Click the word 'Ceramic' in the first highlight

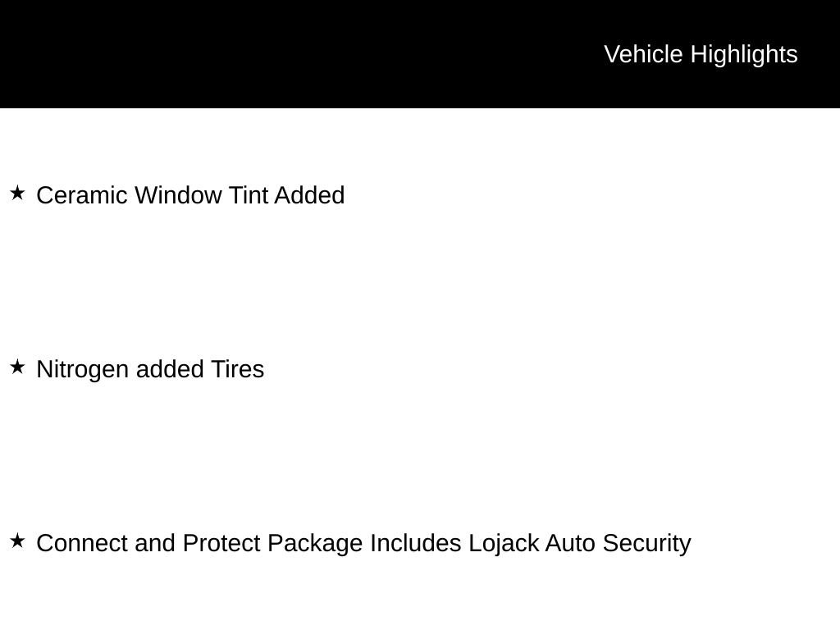(82, 195)
